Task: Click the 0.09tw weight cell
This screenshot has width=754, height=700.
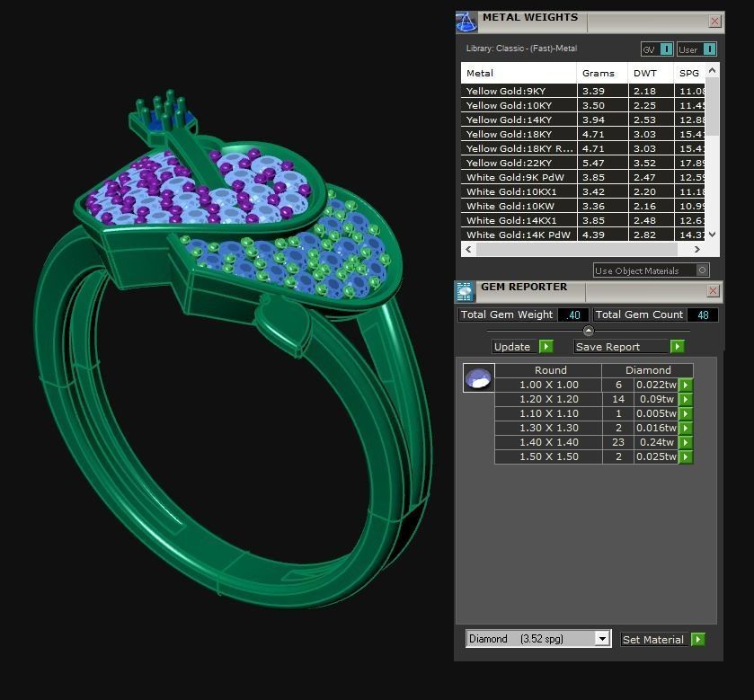Action: (x=656, y=399)
